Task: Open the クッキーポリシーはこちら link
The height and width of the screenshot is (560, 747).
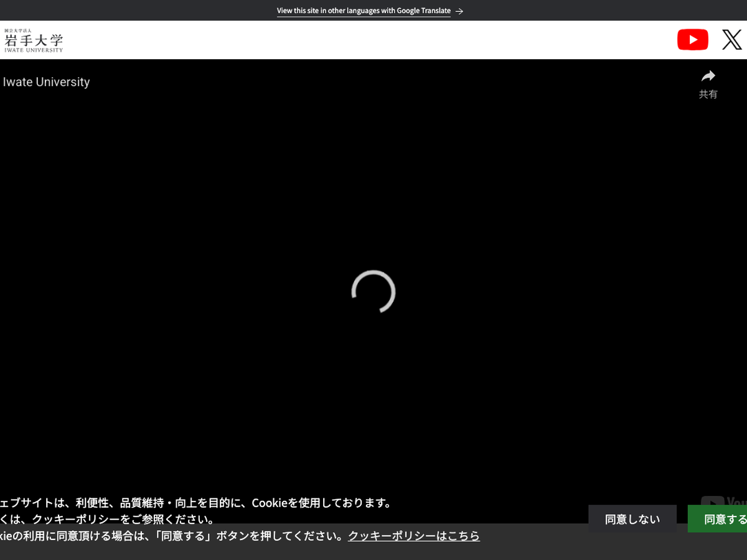Action: tap(413, 536)
